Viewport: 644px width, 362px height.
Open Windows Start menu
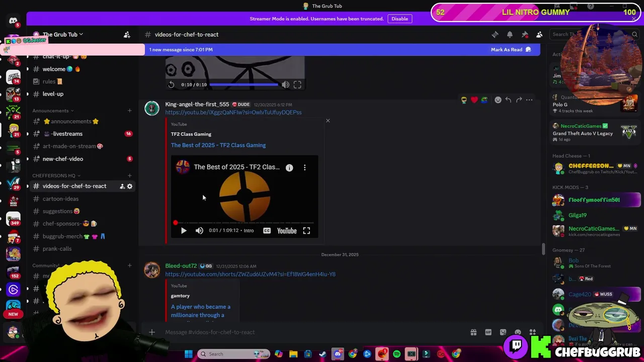(x=188, y=354)
